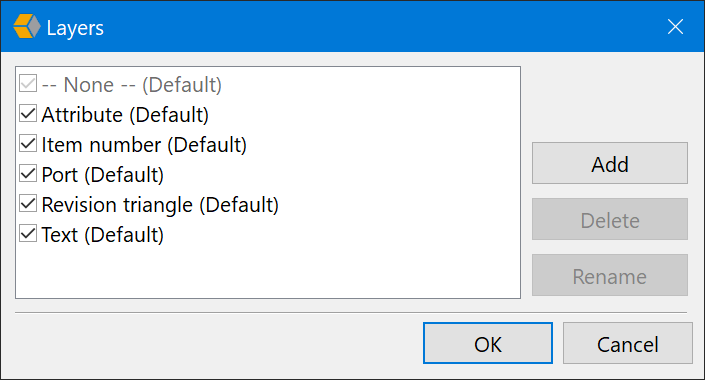This screenshot has width=705, height=380.
Task: Select the Item number (Default) entry
Action: click(144, 145)
